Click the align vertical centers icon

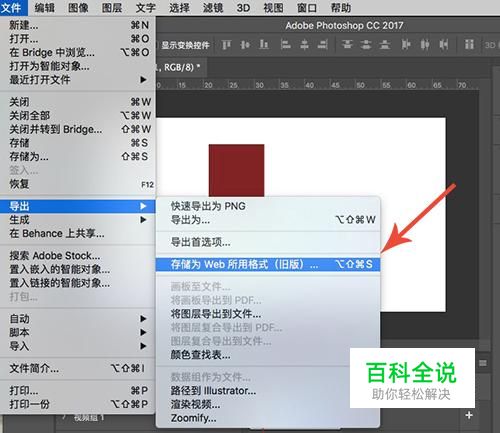(x=245, y=44)
